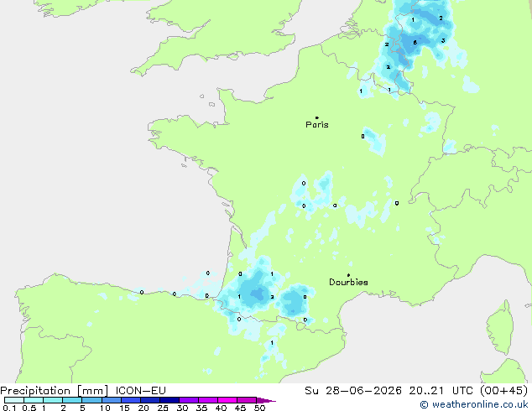Pick the 20–25 mm legend swatch
The width and height of the screenshot is (532, 411).
point(150,400)
